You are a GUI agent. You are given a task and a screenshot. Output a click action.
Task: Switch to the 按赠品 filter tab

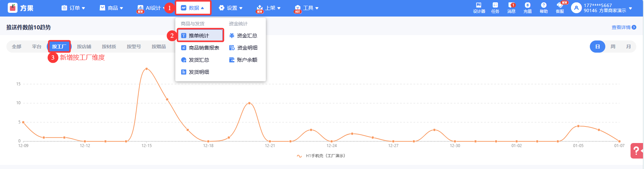click(x=159, y=47)
